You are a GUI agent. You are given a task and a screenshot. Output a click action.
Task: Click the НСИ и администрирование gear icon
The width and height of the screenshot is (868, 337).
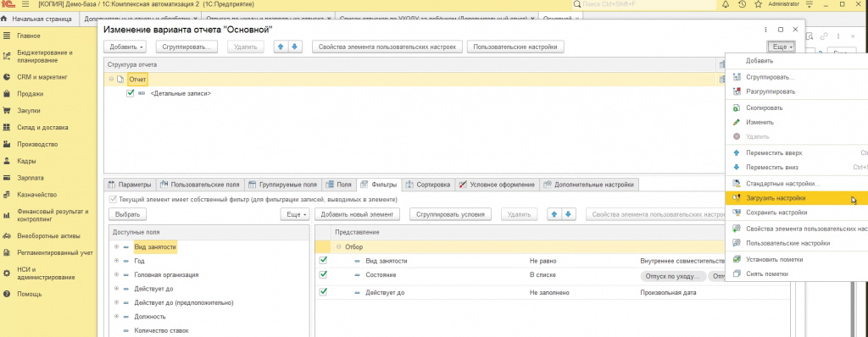7,273
